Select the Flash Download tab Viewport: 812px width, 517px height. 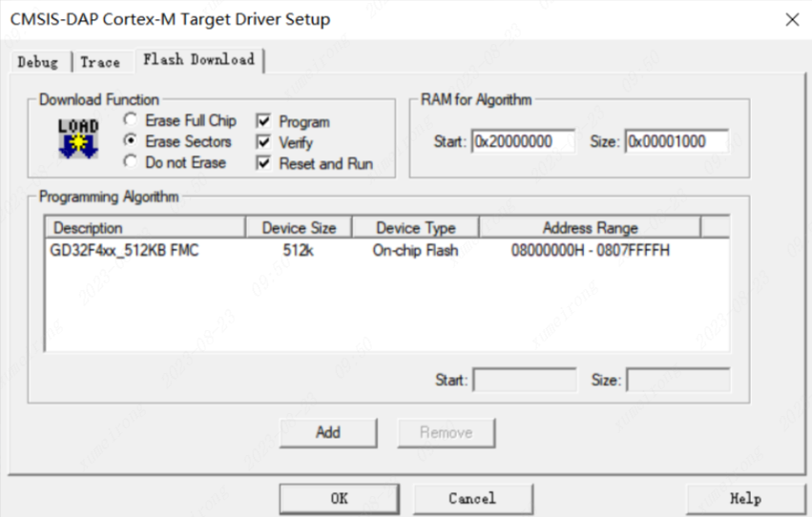tap(198, 60)
